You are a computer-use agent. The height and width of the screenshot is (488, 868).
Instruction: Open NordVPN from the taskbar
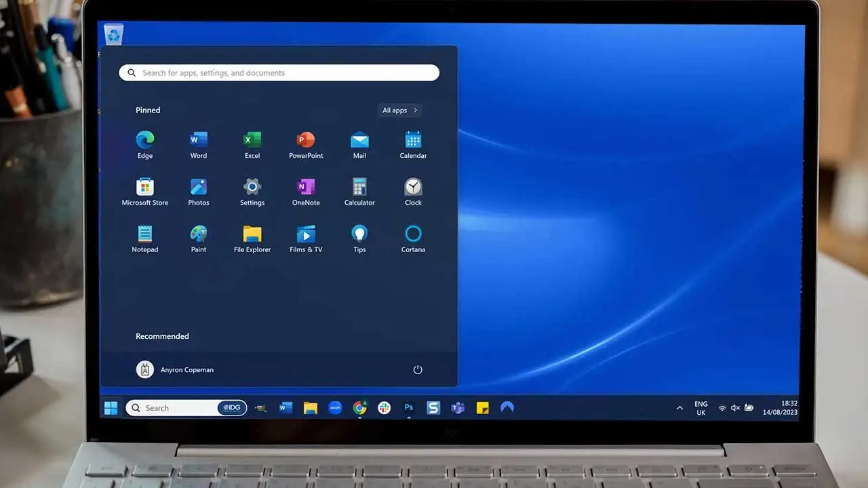point(507,407)
